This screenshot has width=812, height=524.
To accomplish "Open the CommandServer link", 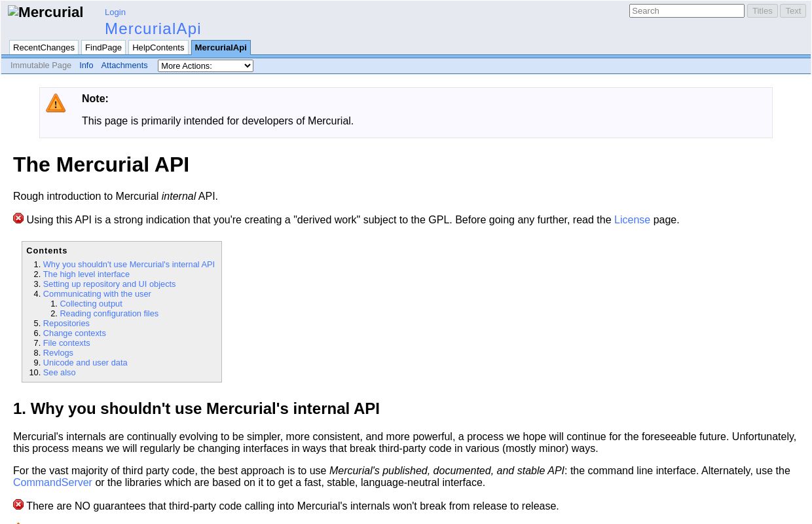I will [52, 483].
